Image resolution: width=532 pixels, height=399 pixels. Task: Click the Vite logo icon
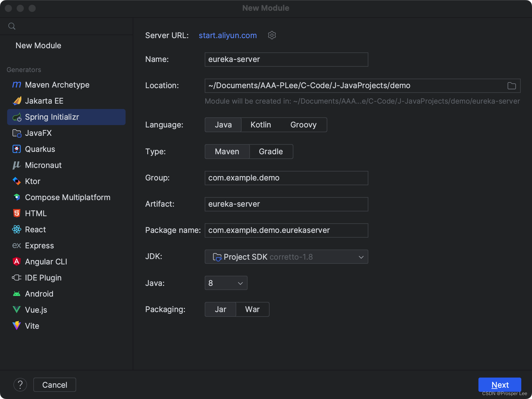tap(17, 326)
